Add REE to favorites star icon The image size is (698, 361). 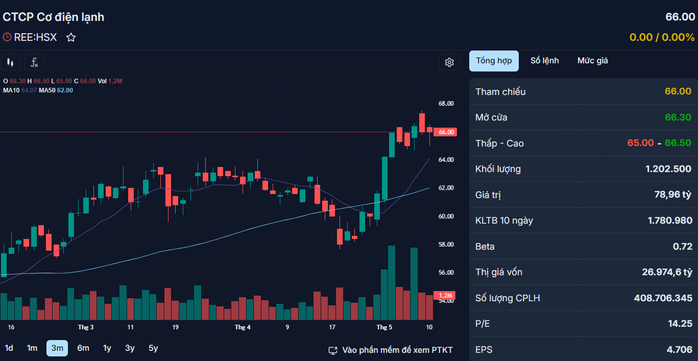tap(71, 37)
